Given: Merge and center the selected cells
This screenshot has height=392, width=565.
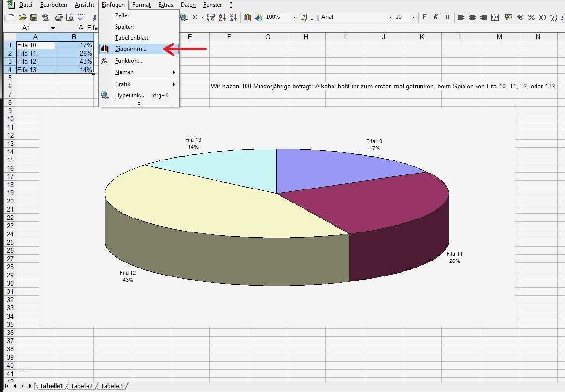Looking at the screenshot, I should pyautogui.click(x=495, y=17).
